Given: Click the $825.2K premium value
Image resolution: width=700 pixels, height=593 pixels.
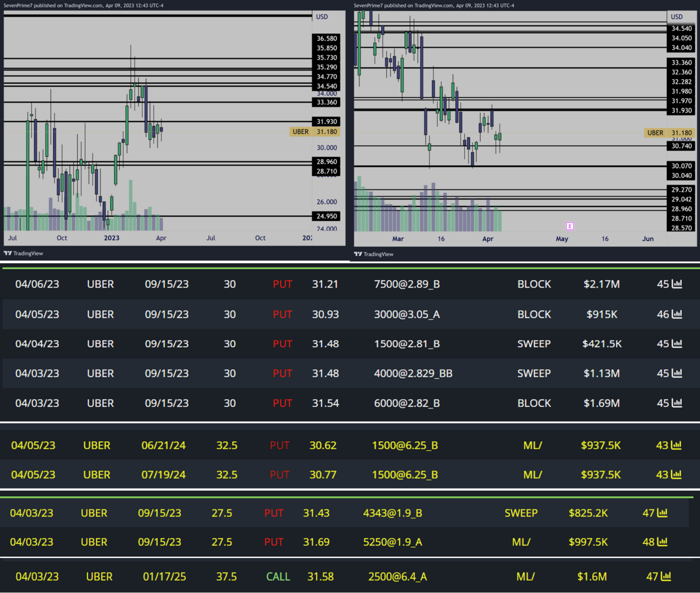Looking at the screenshot, I should (588, 513).
